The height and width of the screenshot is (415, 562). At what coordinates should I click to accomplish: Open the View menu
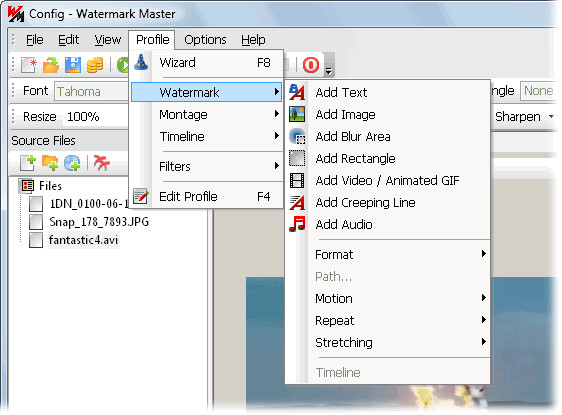tap(108, 39)
